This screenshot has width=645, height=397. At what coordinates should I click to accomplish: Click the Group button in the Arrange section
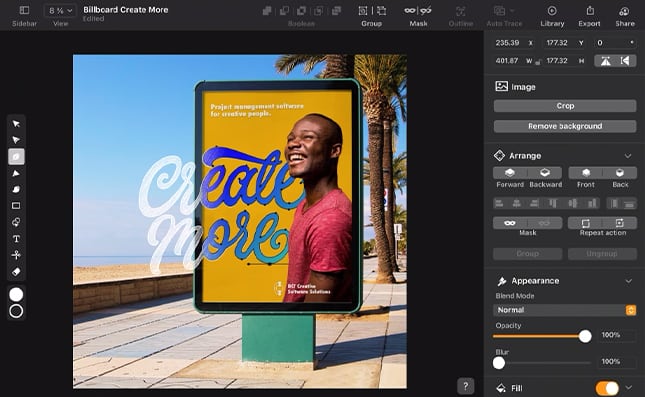pos(527,254)
